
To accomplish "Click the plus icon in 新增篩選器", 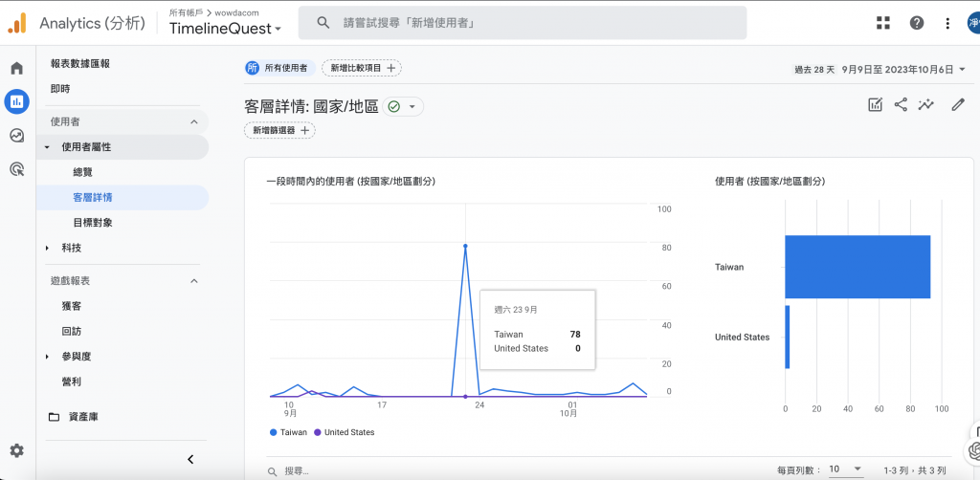I will (x=305, y=130).
